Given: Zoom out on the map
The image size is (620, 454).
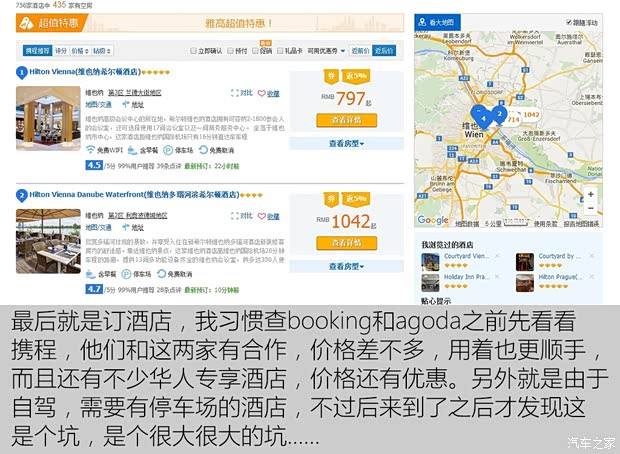Looking at the screenshot, I should tap(590, 208).
